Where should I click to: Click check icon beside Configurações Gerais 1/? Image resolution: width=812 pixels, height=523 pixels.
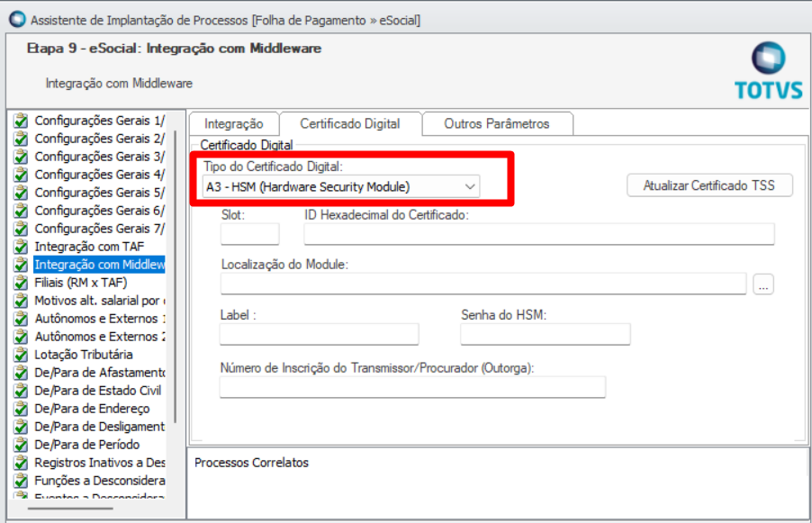21,121
